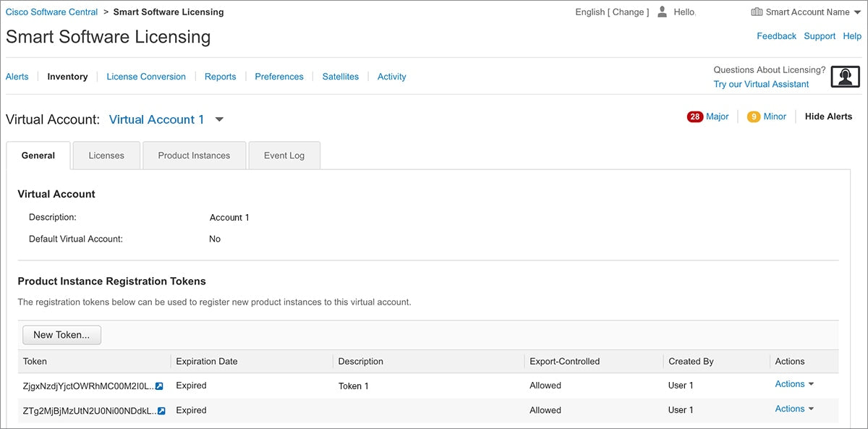Create a New Token
The height and width of the screenshot is (429, 868).
61,334
